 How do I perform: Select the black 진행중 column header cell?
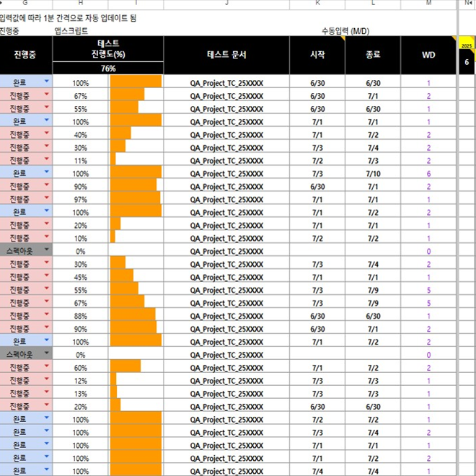[25, 55]
